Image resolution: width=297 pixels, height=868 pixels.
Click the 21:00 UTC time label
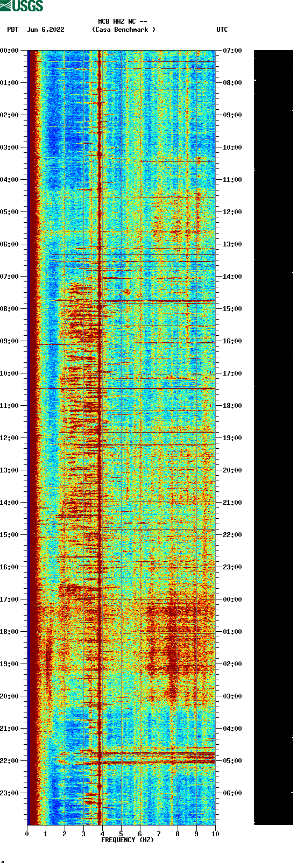pos(232,503)
